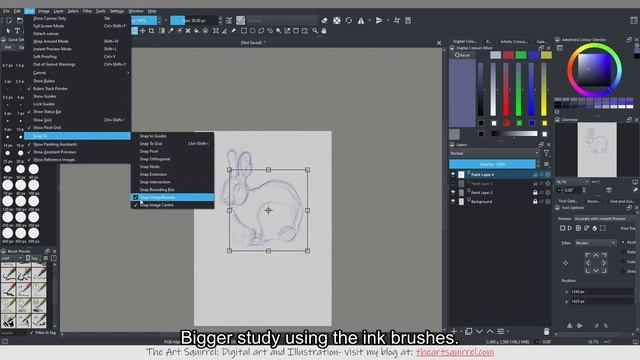Select the red swatch in Colour Mixer

tap(508, 55)
